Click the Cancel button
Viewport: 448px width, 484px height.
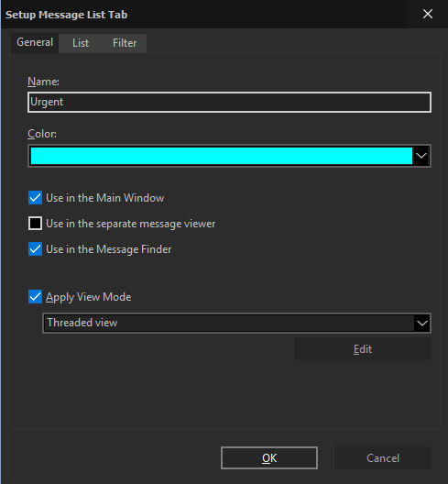(x=383, y=457)
